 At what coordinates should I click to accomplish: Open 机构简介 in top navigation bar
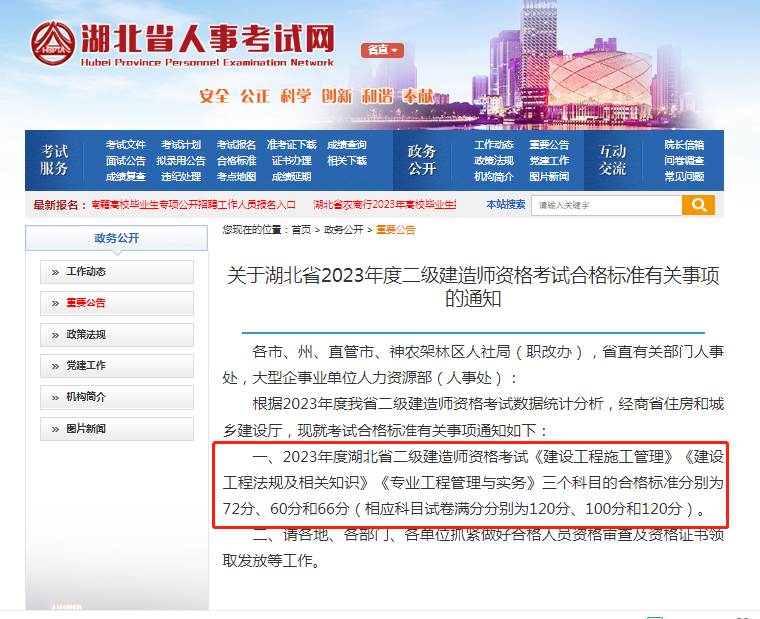[493, 176]
